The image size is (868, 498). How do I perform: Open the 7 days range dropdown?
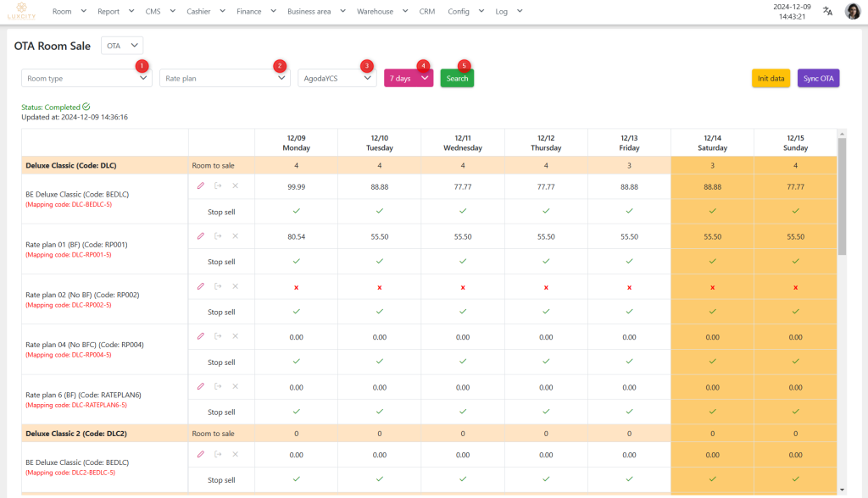pos(409,78)
